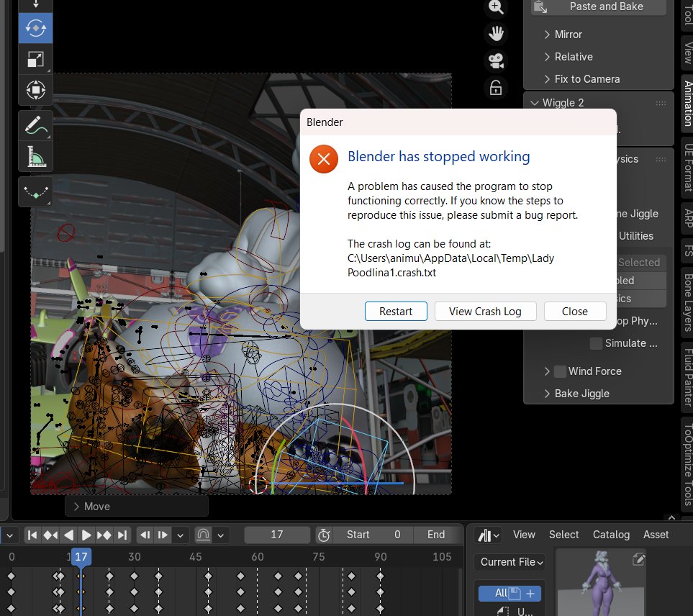This screenshot has height=616, width=693.
Task: Click the current frame field showing 17
Action: point(277,535)
